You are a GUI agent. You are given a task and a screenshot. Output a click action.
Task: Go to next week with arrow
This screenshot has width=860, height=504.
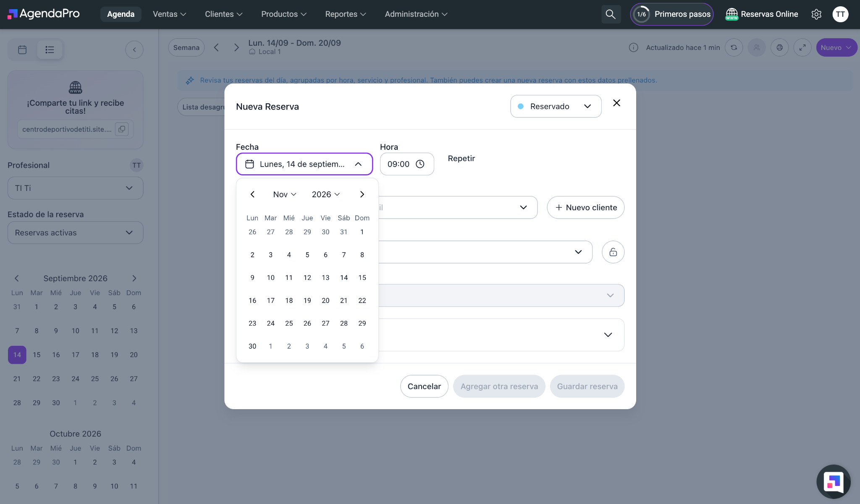236,47
